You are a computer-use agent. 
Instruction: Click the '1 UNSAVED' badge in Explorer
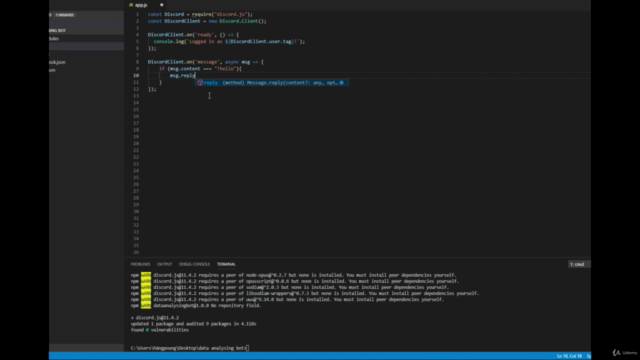coord(64,15)
